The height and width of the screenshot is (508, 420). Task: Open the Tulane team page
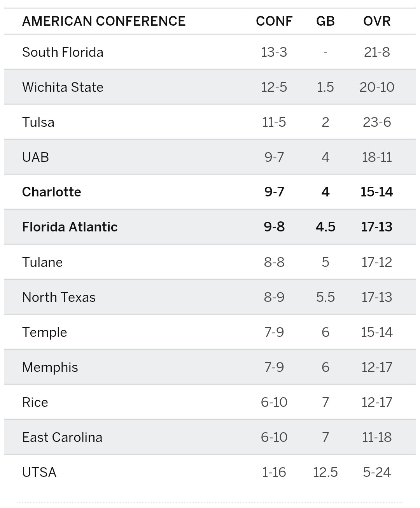pos(42,262)
